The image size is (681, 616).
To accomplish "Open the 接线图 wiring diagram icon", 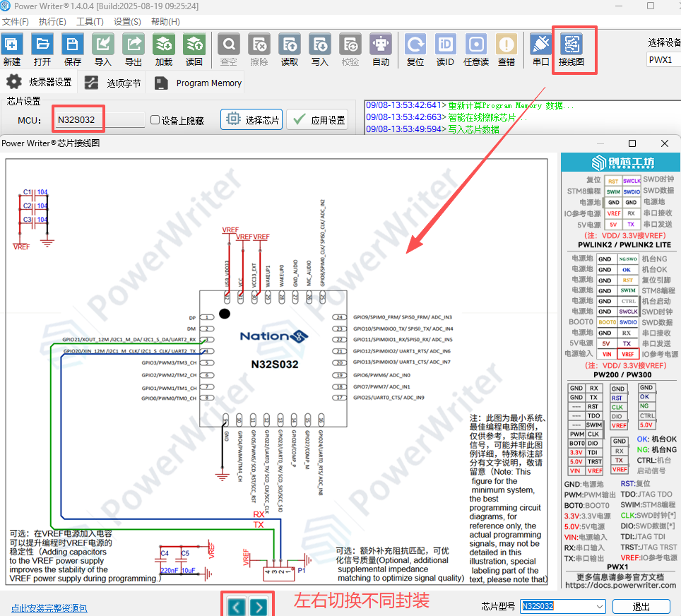I will 572,49.
